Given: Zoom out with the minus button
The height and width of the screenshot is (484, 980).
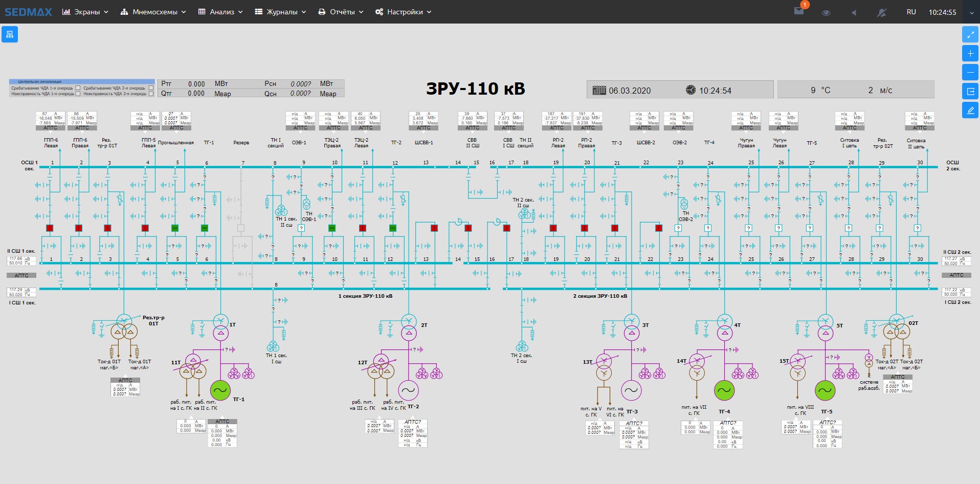Looking at the screenshot, I should coord(970,73).
